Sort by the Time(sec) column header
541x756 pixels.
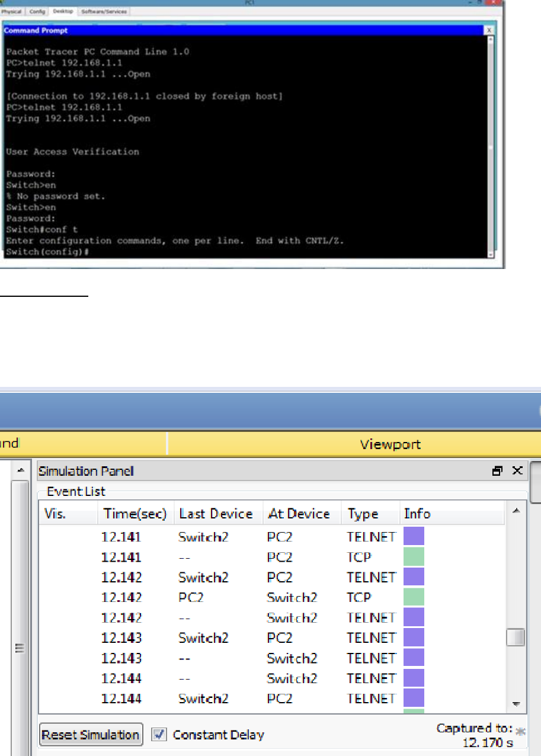136,514
